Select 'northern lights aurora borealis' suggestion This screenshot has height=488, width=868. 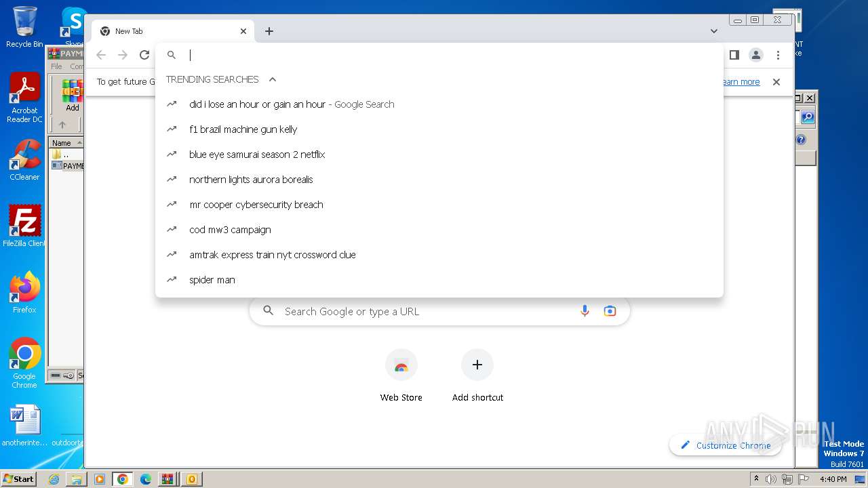point(439,180)
